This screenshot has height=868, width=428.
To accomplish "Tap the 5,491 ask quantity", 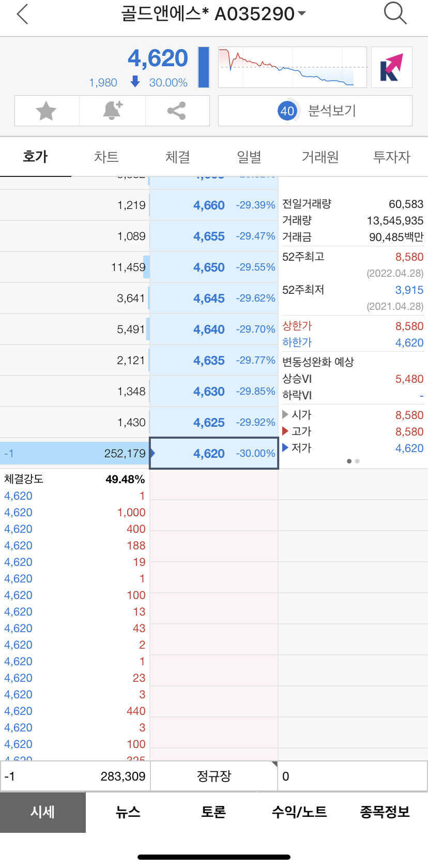I will 131,330.
